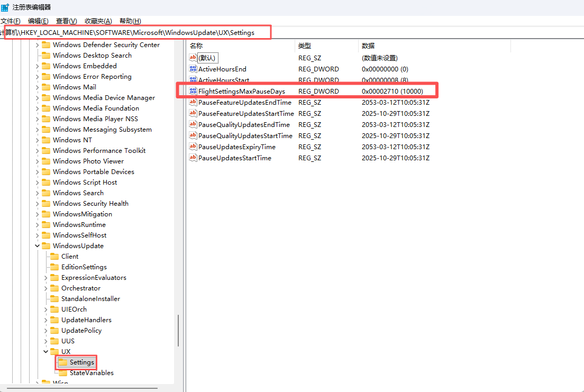This screenshot has width=584, height=392.
Task: Select the Windows Security Health tree item
Action: point(90,204)
